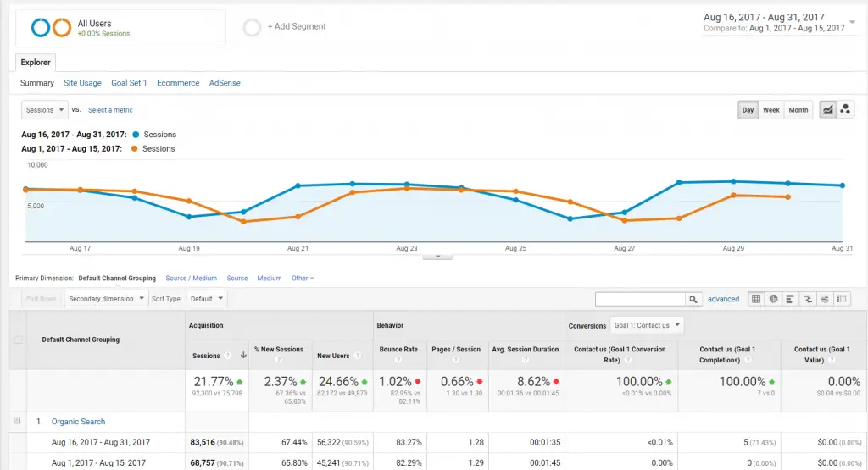Tick the select-all checkbox in table header
The height and width of the screenshot is (470, 868).
tap(19, 340)
